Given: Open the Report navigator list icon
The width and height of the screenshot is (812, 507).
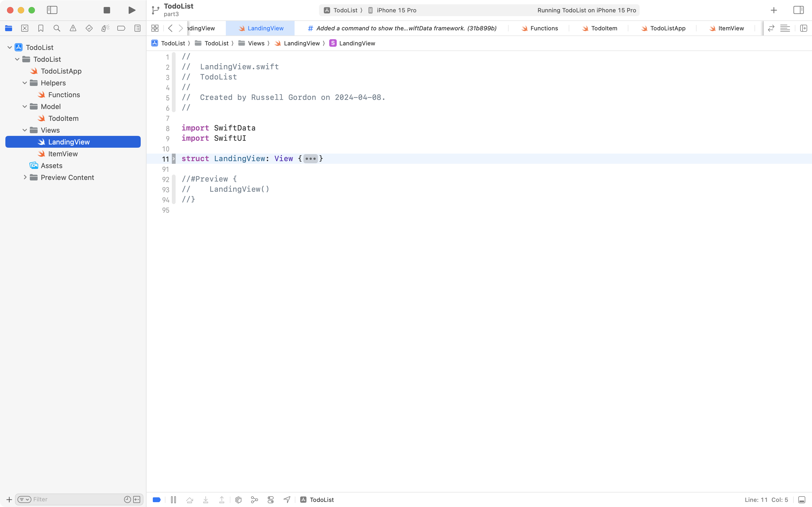Looking at the screenshot, I should (137, 28).
